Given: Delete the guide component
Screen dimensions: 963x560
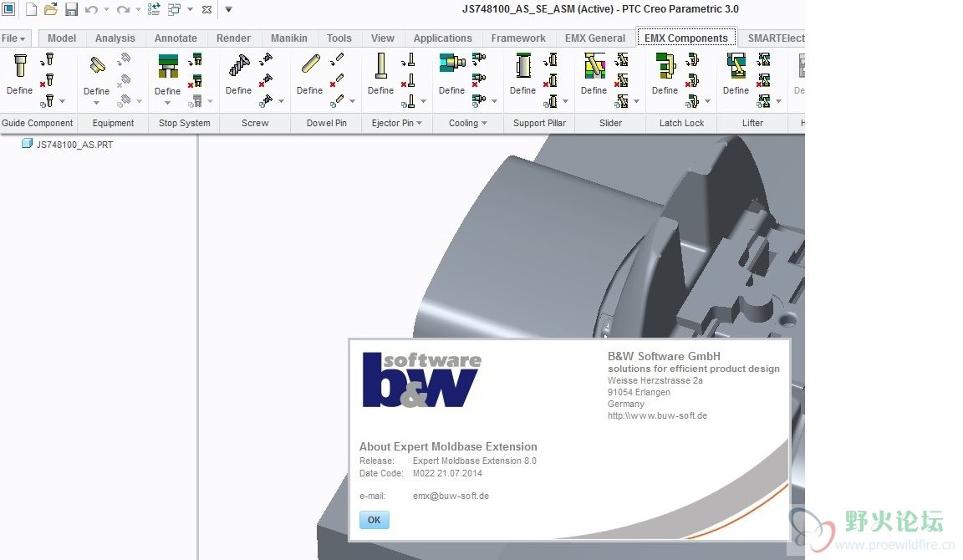Looking at the screenshot, I should pyautogui.click(x=48, y=80).
